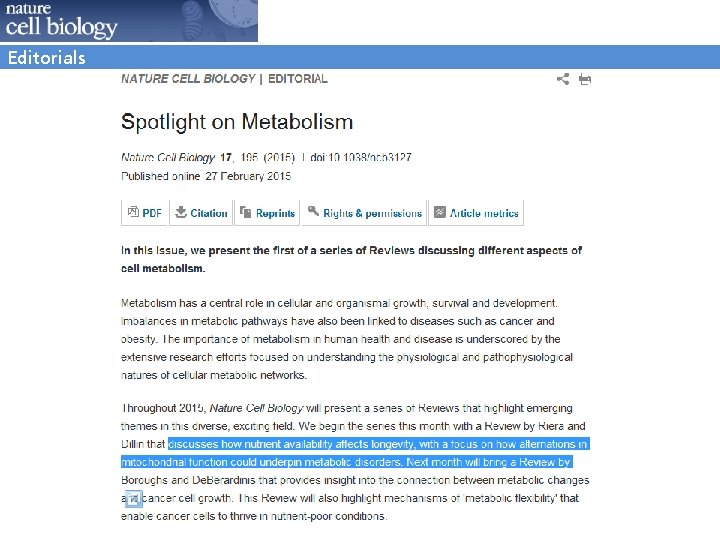Open the Citation download button
The width and height of the screenshot is (720, 540).
click(x=209, y=213)
